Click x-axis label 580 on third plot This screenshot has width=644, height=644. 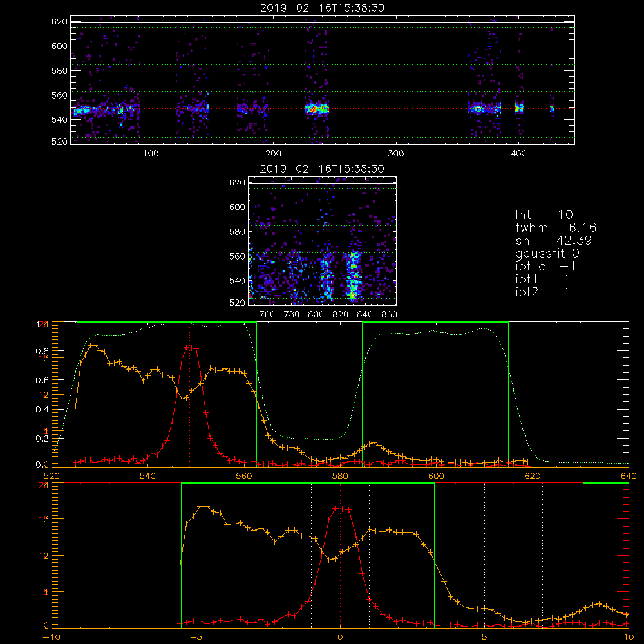point(340,477)
